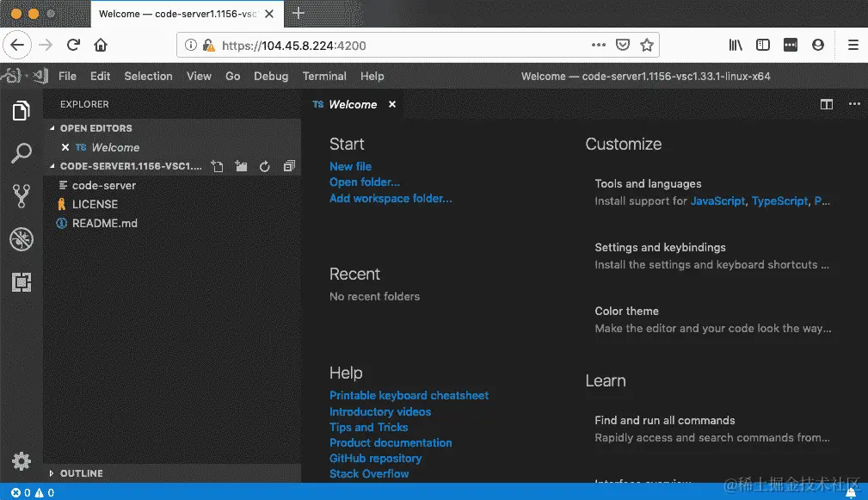Open the Introductory videos link
The height and width of the screenshot is (500, 868).
click(x=380, y=411)
